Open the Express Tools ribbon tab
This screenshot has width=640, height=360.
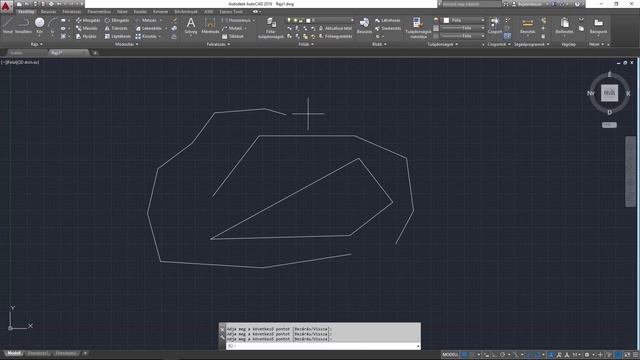(231, 11)
